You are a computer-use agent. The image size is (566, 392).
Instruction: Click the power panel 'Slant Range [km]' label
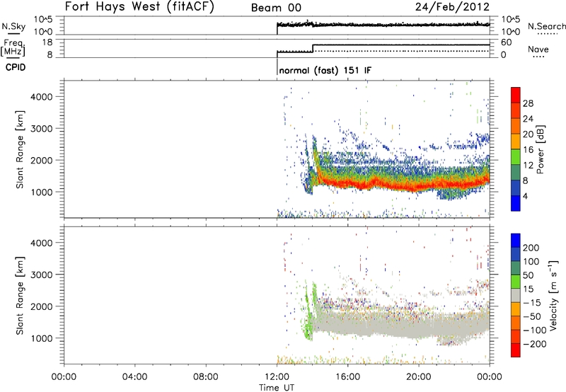tap(20, 150)
